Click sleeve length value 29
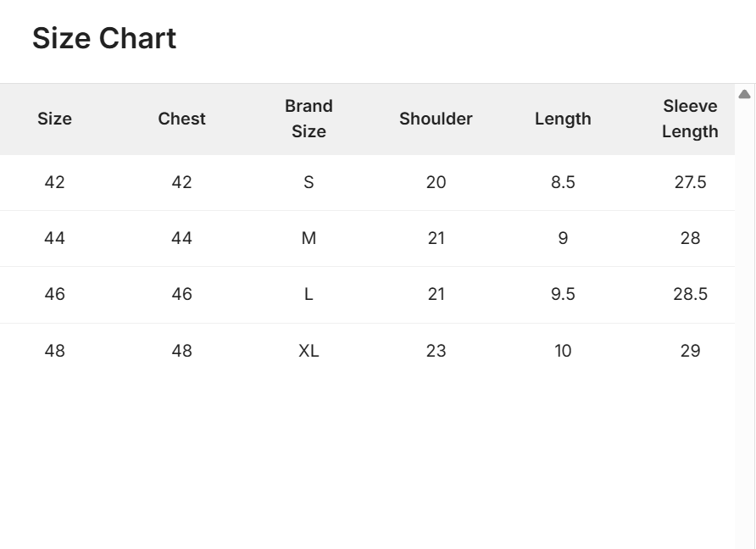756x549 pixels. (690, 351)
